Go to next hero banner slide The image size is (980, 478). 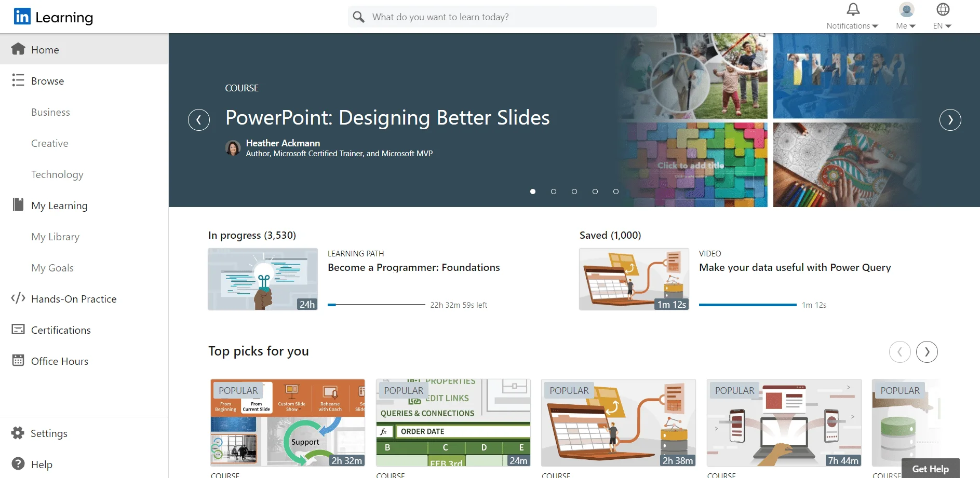pyautogui.click(x=950, y=120)
